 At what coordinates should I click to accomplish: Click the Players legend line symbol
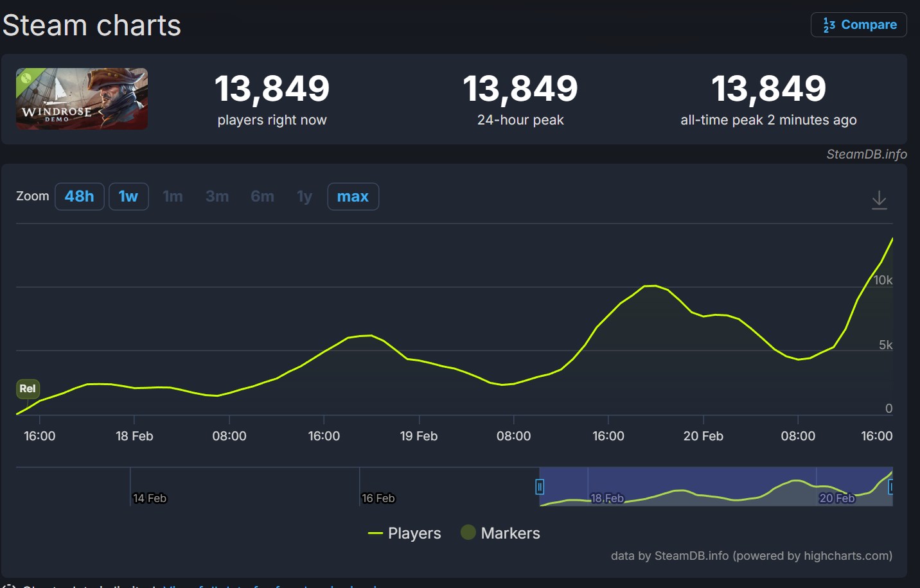375,533
